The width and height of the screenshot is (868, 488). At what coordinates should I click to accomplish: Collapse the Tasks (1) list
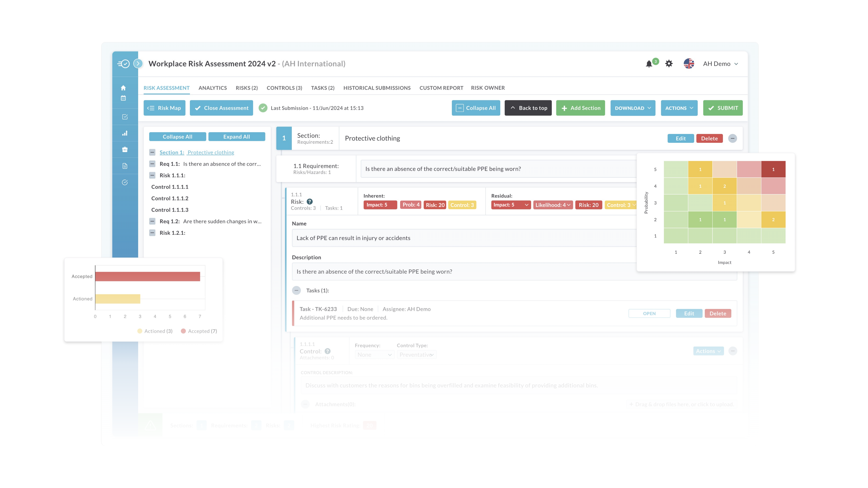click(296, 290)
